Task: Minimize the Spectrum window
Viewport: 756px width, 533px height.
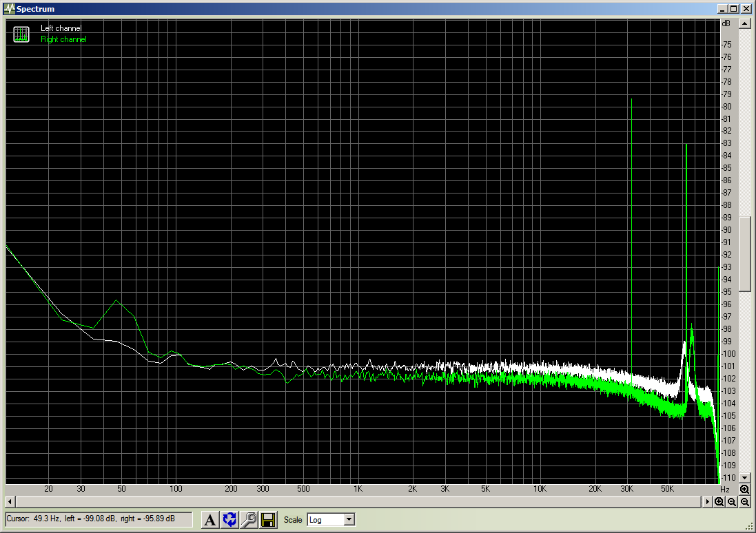Action: click(x=722, y=9)
